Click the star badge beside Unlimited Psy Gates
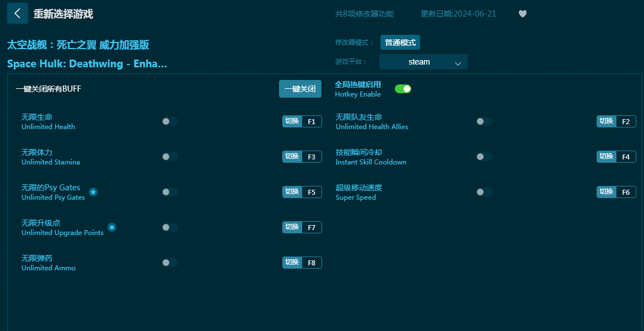The width and height of the screenshot is (644, 331). [x=93, y=192]
